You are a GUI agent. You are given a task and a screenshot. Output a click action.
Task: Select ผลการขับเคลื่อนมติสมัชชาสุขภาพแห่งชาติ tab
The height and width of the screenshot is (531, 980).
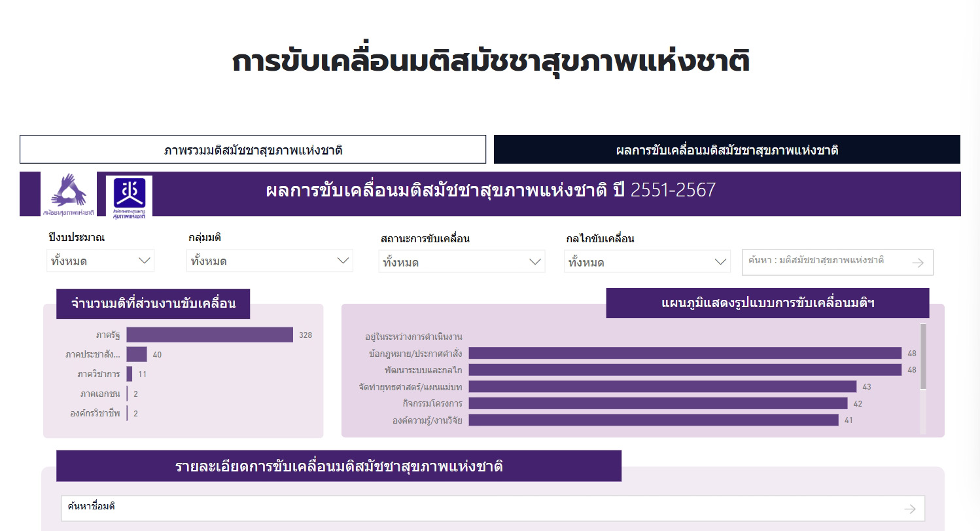[x=727, y=150]
